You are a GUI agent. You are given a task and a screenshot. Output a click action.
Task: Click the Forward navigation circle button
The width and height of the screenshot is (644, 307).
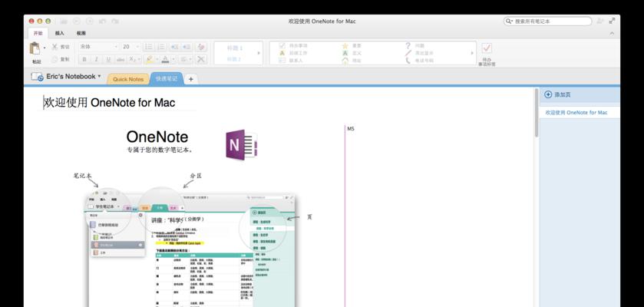90,21
